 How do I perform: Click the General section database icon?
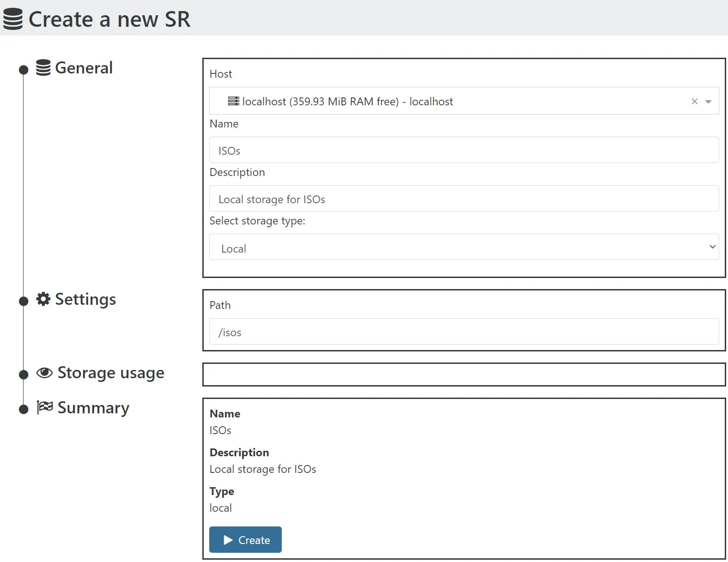[43, 68]
